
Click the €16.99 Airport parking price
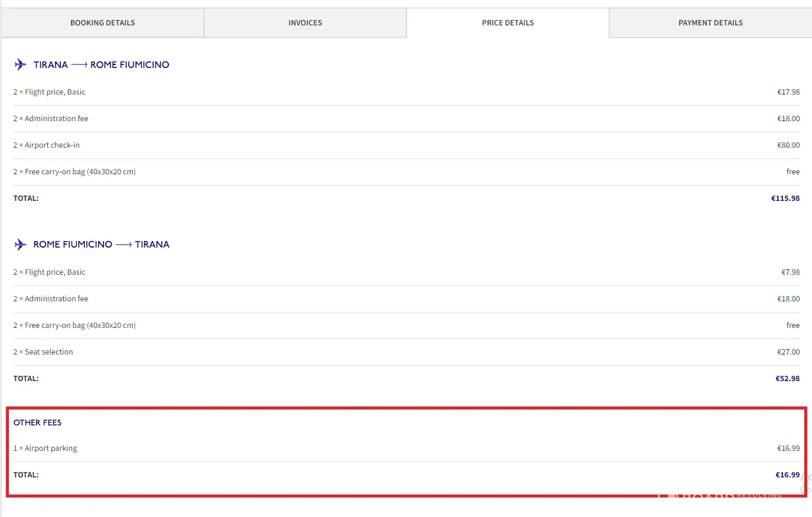[x=788, y=448]
